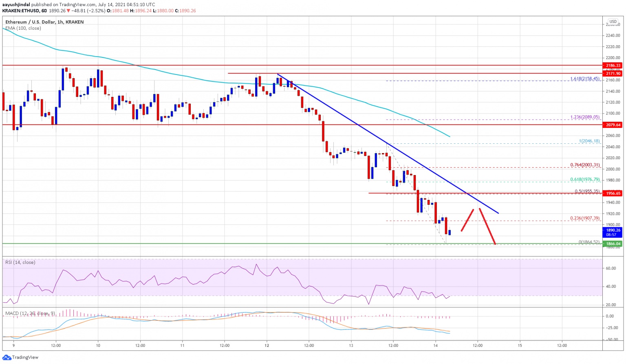Click the current price tag 1890.26
The width and height of the screenshot is (626, 364).
point(613,232)
